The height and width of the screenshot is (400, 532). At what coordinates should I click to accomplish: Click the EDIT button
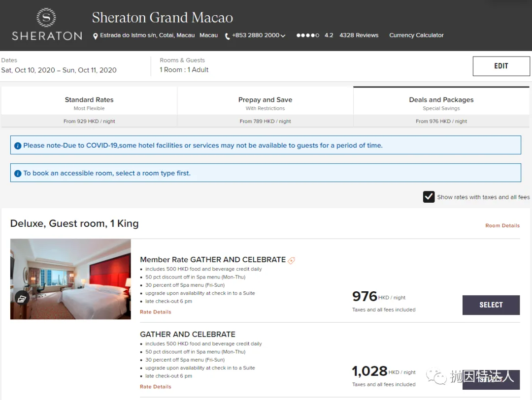point(501,66)
